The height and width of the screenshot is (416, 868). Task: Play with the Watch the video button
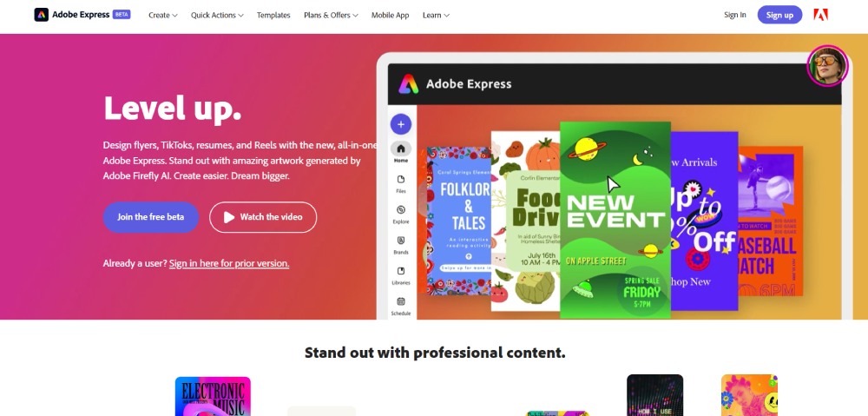pos(263,217)
